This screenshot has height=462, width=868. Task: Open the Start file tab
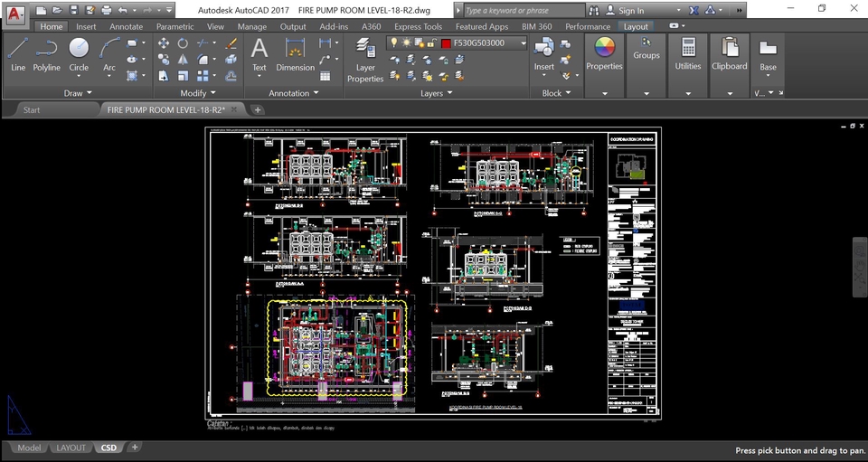coord(32,109)
